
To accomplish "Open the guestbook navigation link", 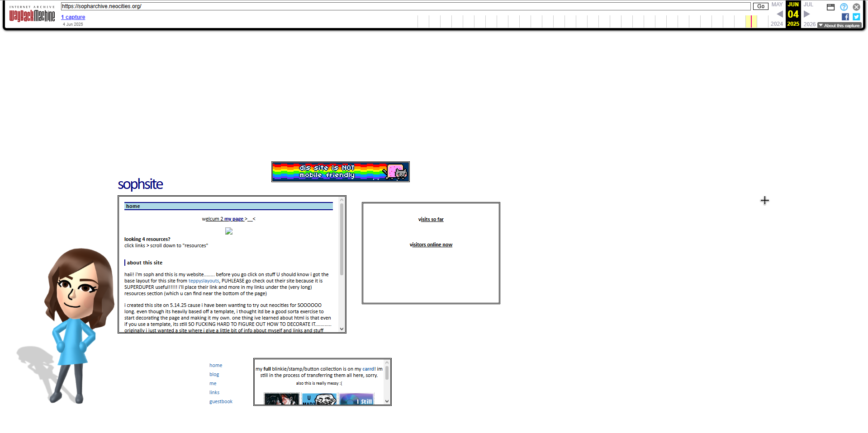I will click(221, 401).
